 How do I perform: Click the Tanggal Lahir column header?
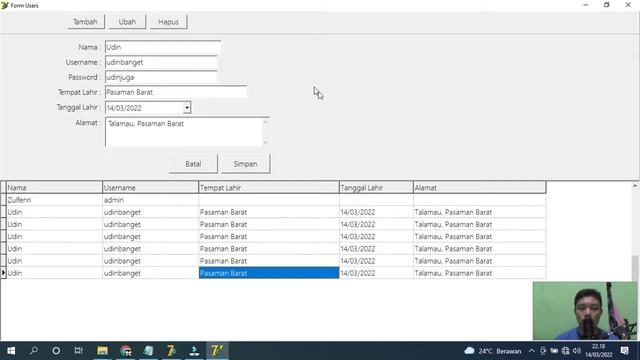pos(376,188)
